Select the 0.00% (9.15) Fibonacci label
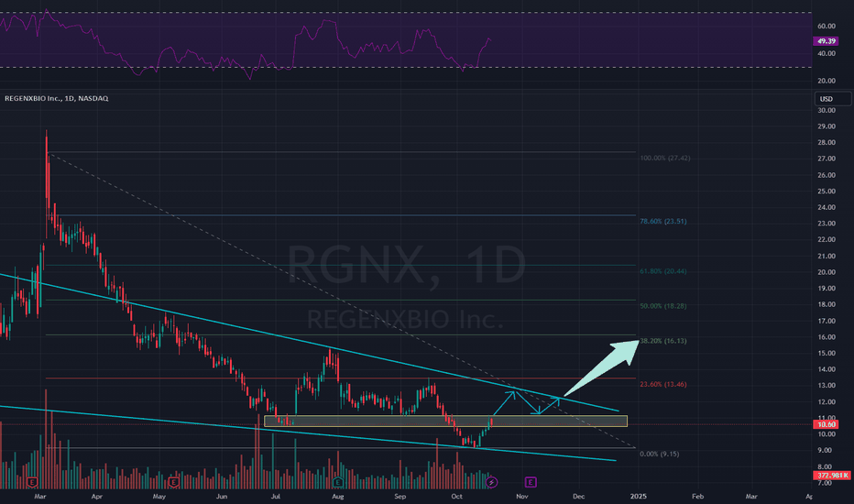Viewport: 854px width, 504px height. [659, 454]
